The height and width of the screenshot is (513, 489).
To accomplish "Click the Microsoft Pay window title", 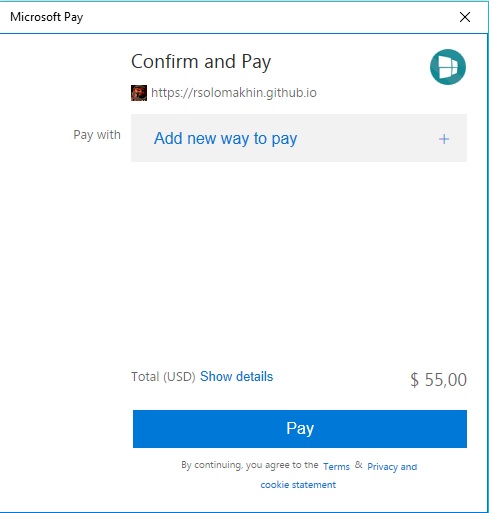I will coord(47,17).
